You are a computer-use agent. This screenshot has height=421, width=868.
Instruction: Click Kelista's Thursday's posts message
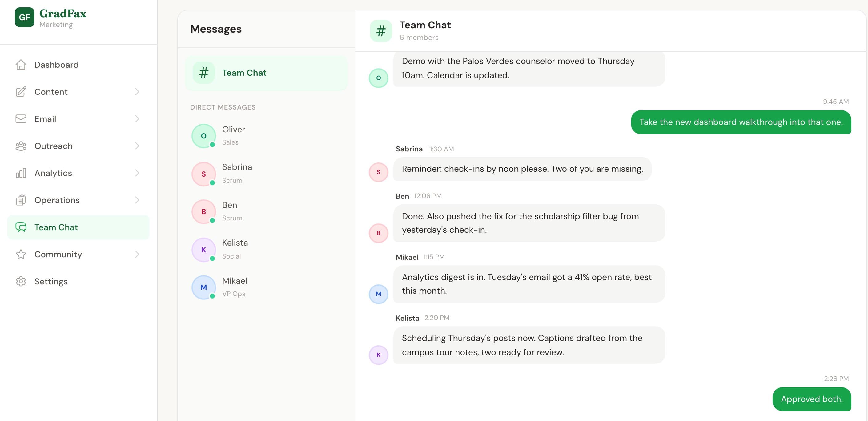coord(529,345)
